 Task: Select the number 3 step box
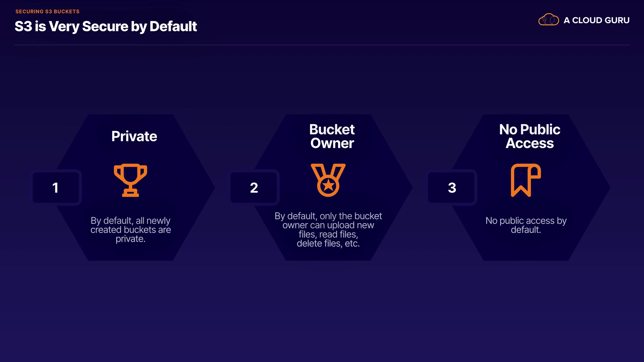[x=452, y=187]
